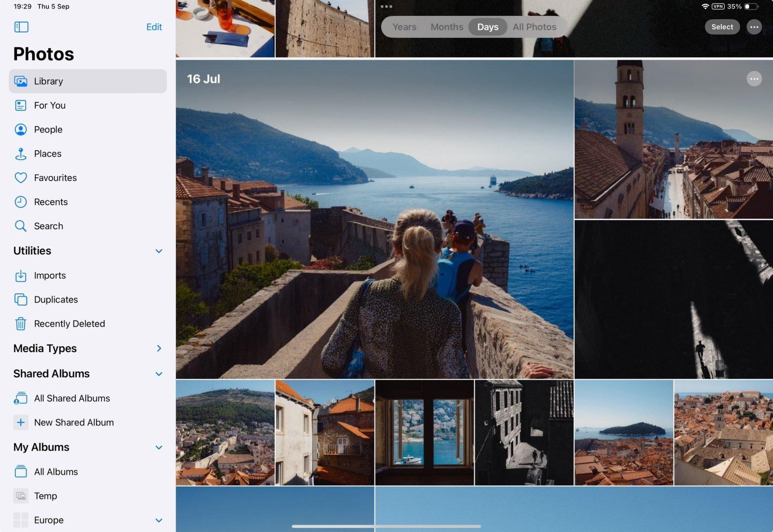
Task: Click the For You icon
Action: tap(21, 105)
